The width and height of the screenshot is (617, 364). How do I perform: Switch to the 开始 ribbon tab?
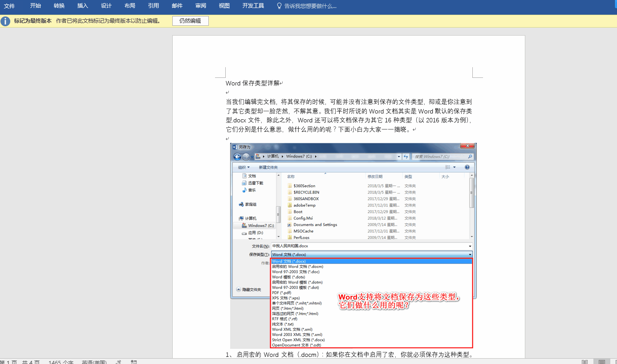click(36, 6)
